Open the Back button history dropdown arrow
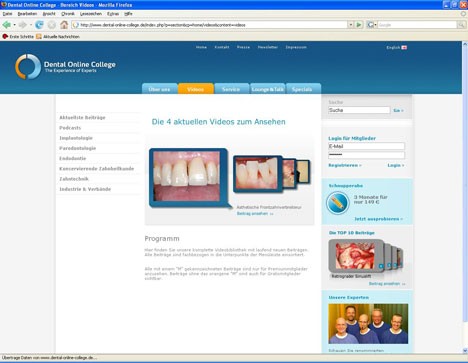468x363 pixels. click(x=14, y=25)
